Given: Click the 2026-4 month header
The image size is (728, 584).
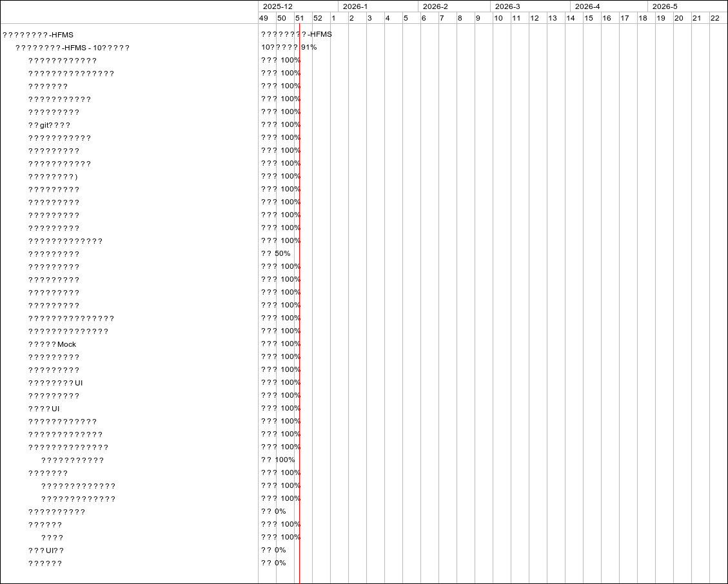Looking at the screenshot, I should pyautogui.click(x=587, y=6).
